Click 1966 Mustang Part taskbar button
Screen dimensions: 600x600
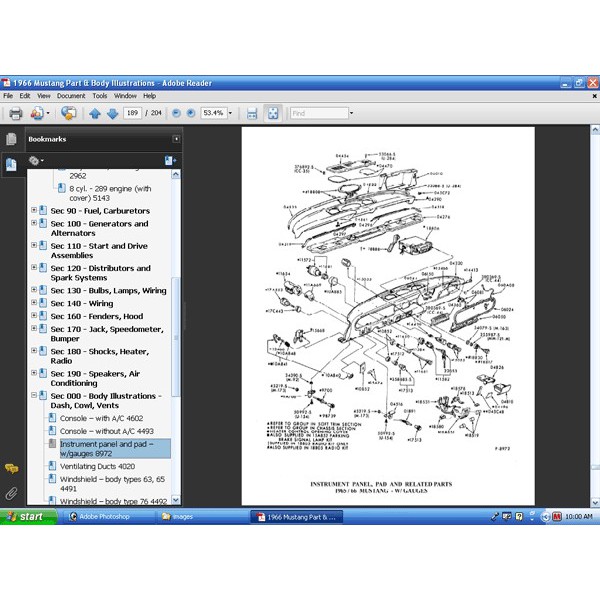(x=297, y=517)
